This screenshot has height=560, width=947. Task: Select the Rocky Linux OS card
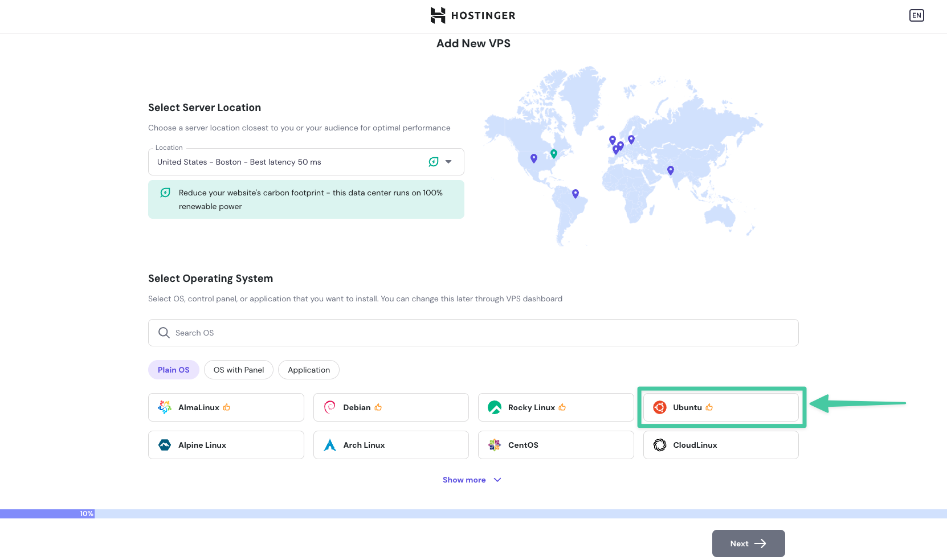pos(556,407)
